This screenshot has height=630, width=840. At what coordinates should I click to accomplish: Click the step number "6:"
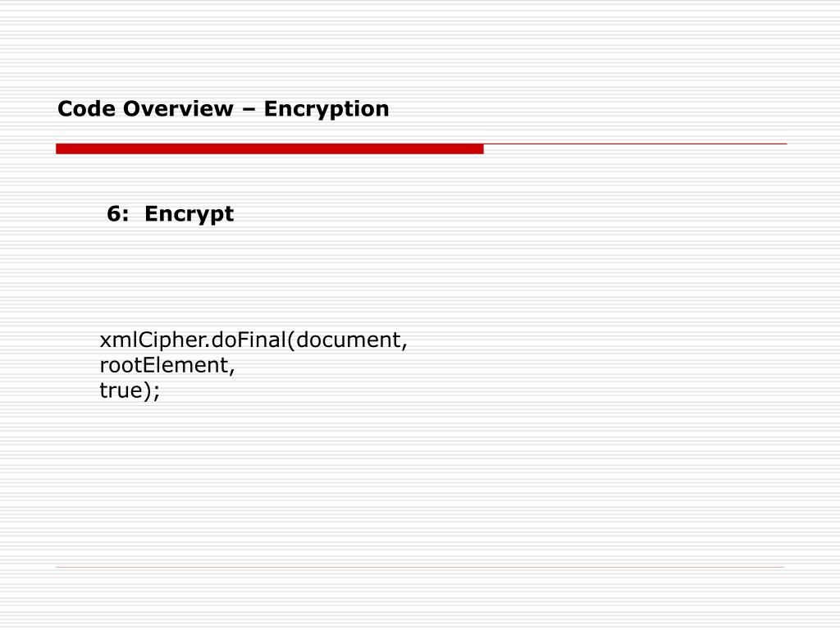click(117, 214)
